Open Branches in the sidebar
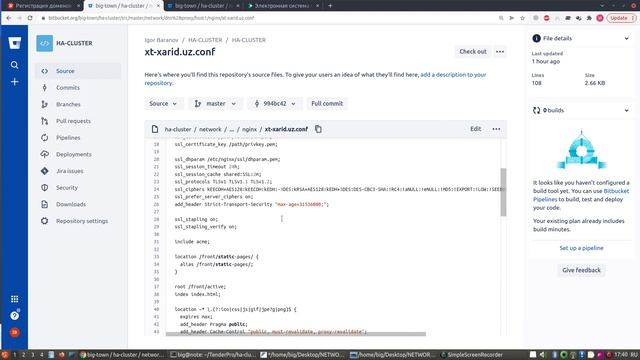This screenshot has width=640, height=360. (x=78, y=104)
